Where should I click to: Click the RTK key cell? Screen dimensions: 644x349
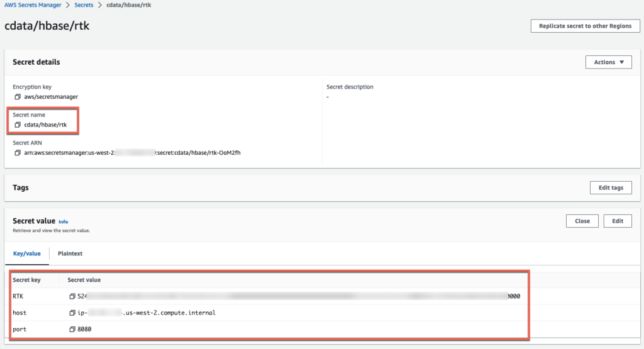(18, 296)
